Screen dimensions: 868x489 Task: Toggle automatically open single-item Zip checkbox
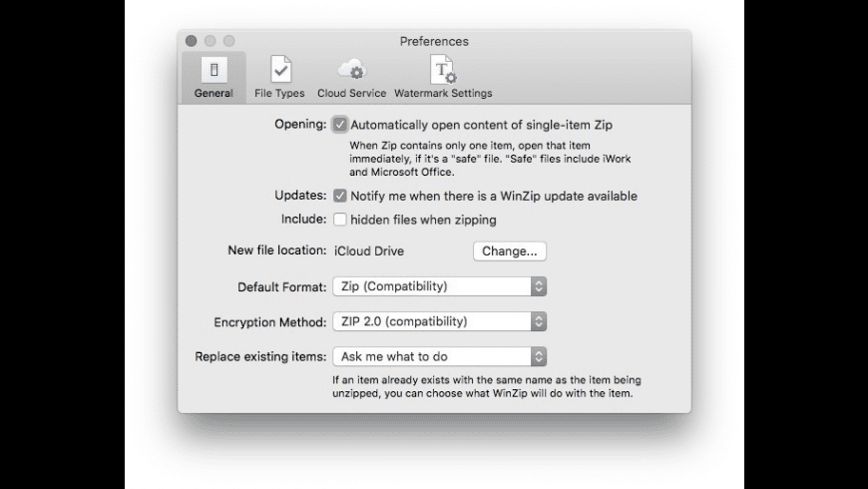point(340,125)
